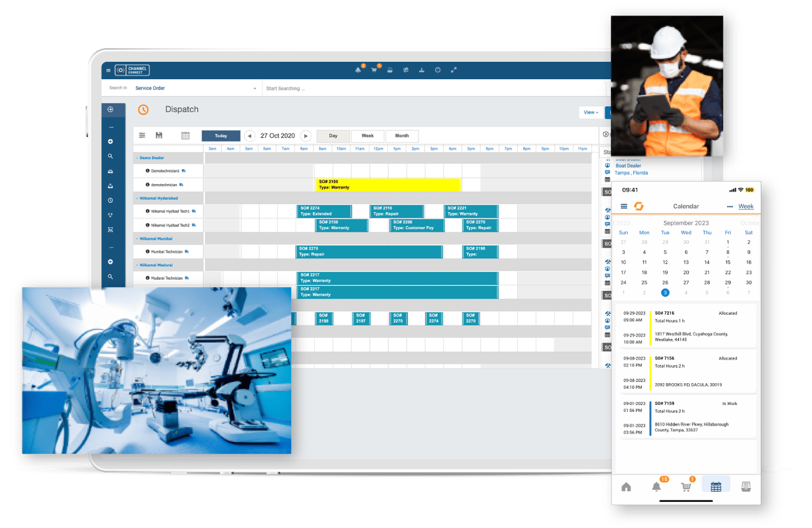
Task: Open the Week link in the mobile Calendar
Action: point(746,206)
